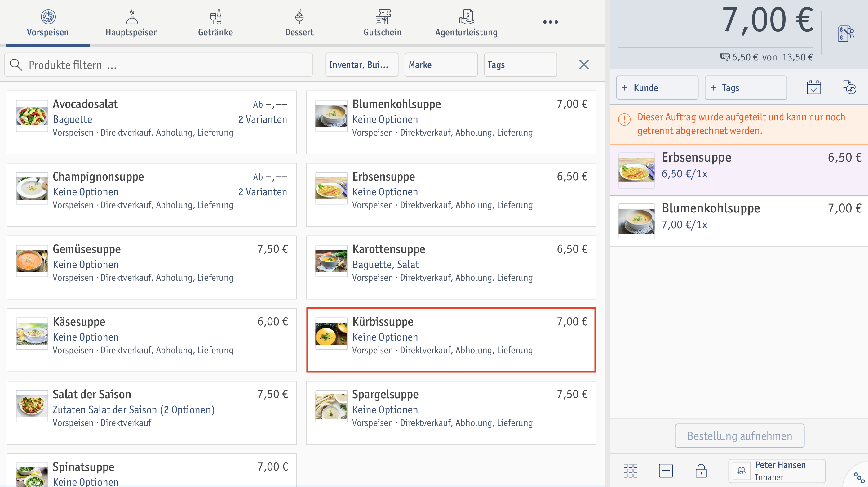
Task: Open the grid view icon
Action: pyautogui.click(x=630, y=470)
